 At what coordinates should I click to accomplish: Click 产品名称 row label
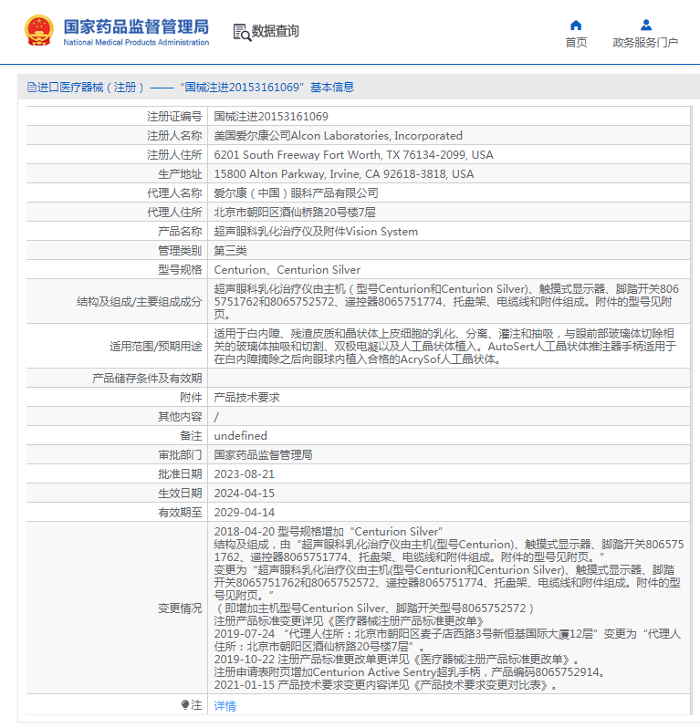click(x=180, y=231)
